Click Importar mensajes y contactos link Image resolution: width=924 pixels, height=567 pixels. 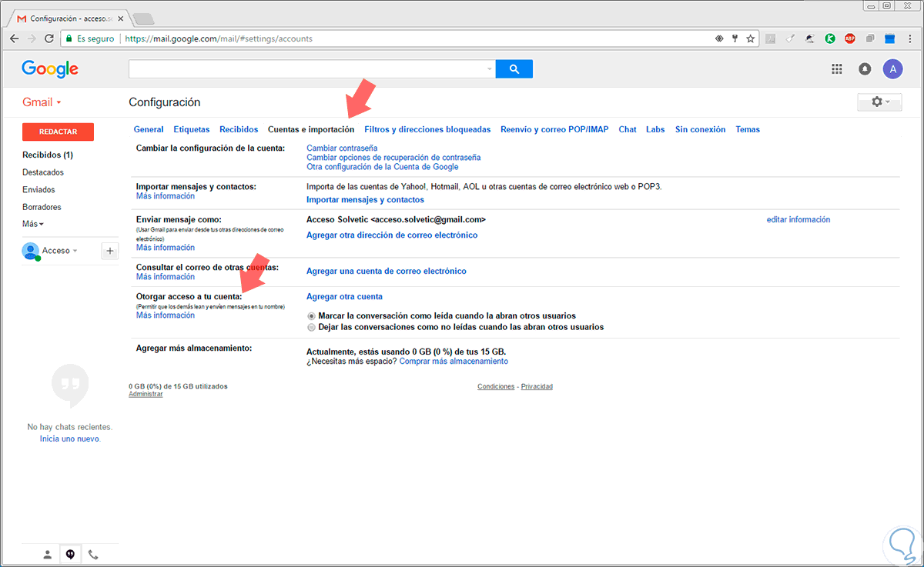365,199
